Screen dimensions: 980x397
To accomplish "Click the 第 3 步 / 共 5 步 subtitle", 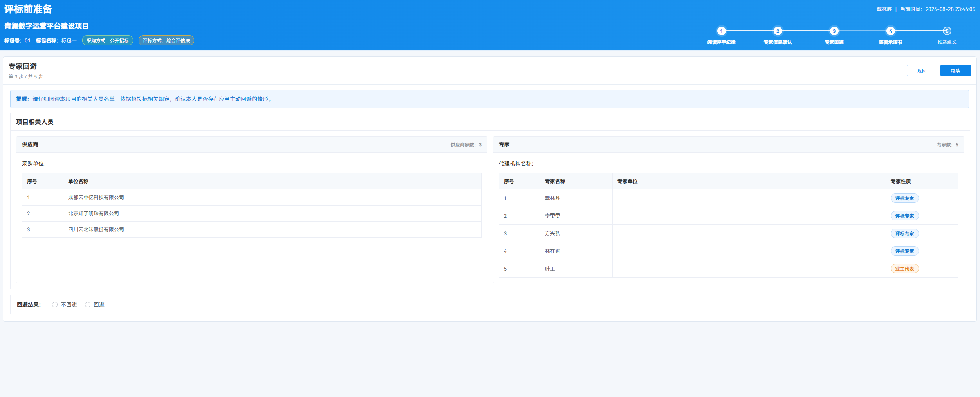I will pyautogui.click(x=26, y=76).
